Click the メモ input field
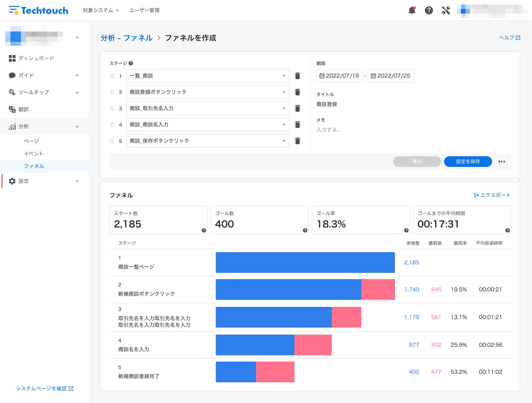This screenshot has height=403, width=532. coord(414,130)
